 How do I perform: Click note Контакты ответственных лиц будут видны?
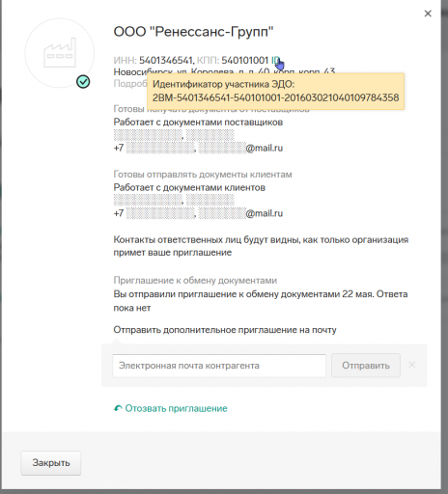point(261,246)
